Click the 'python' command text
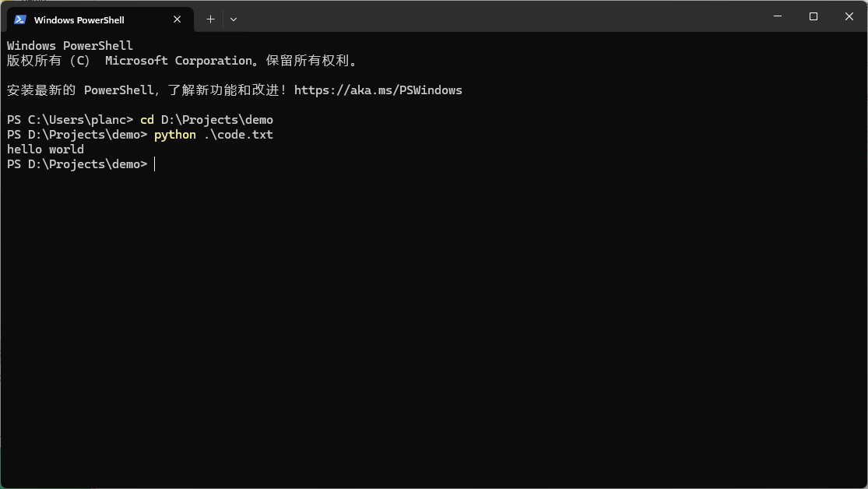 [x=175, y=135]
